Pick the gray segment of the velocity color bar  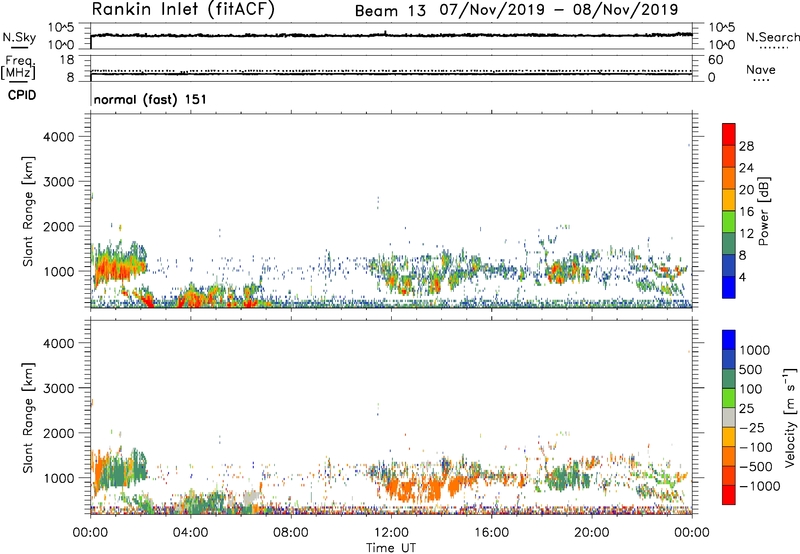729,417
